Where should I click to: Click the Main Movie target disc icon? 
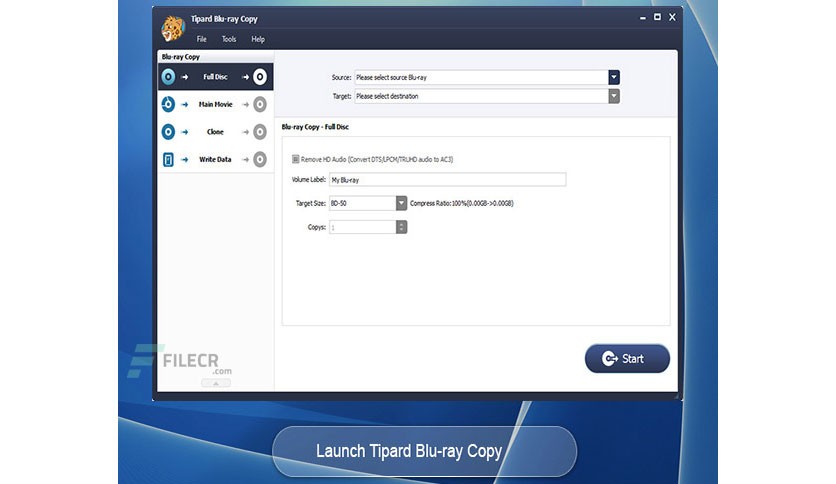tap(260, 104)
